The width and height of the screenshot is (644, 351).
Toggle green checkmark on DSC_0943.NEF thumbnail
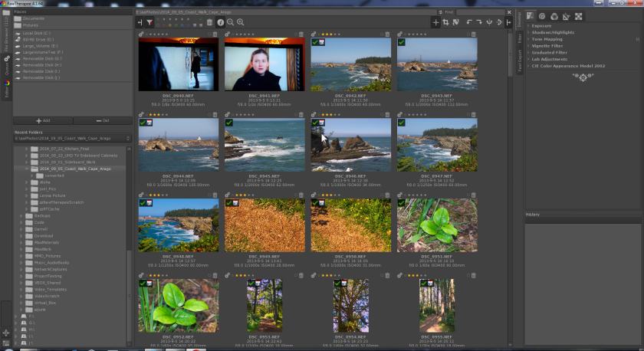pyautogui.click(x=402, y=42)
